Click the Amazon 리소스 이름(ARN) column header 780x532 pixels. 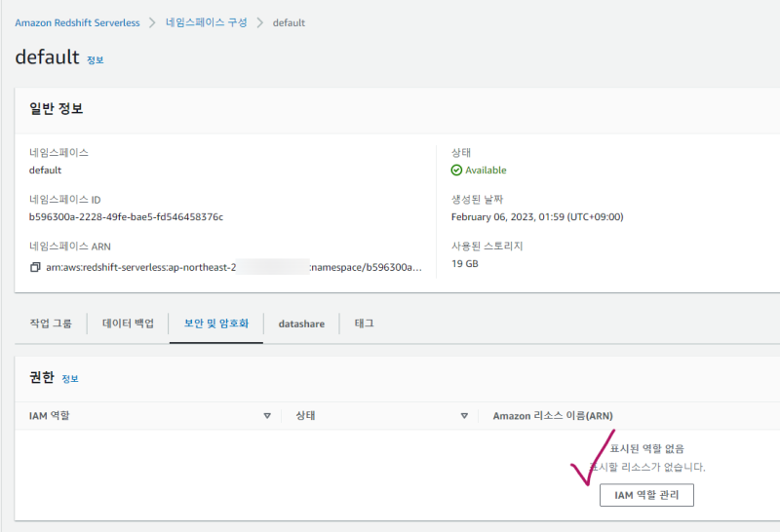pyautogui.click(x=553, y=416)
